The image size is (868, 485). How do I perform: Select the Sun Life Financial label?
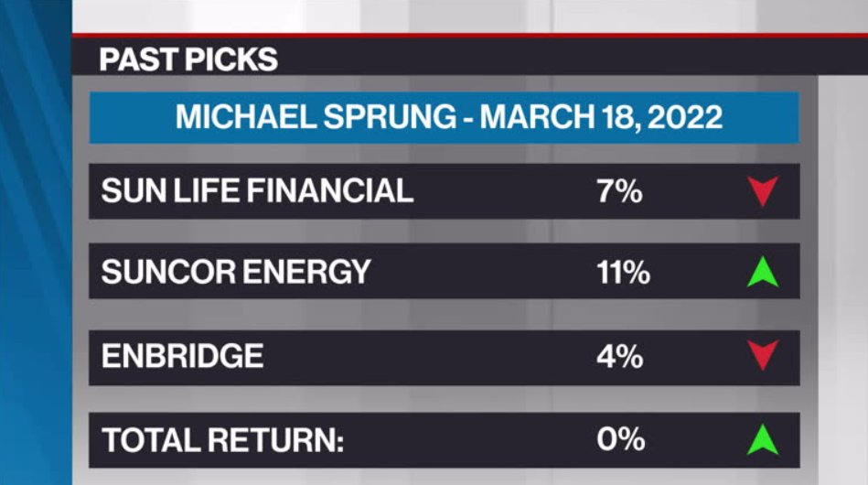tap(257, 190)
